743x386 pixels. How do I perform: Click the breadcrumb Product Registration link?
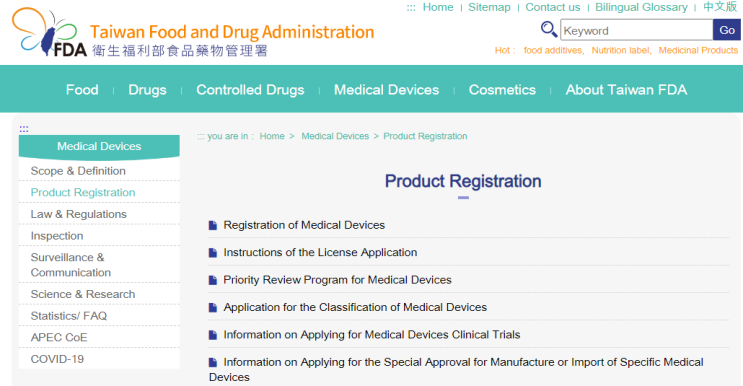point(425,136)
